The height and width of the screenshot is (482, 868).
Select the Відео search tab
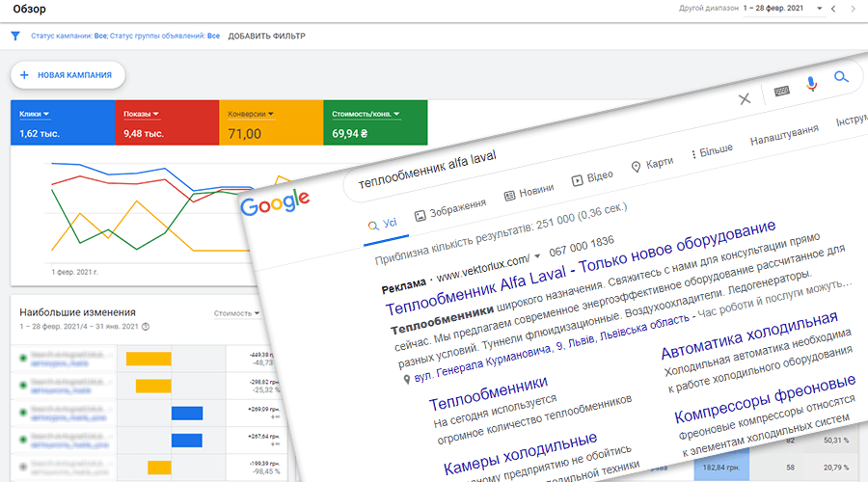(592, 177)
